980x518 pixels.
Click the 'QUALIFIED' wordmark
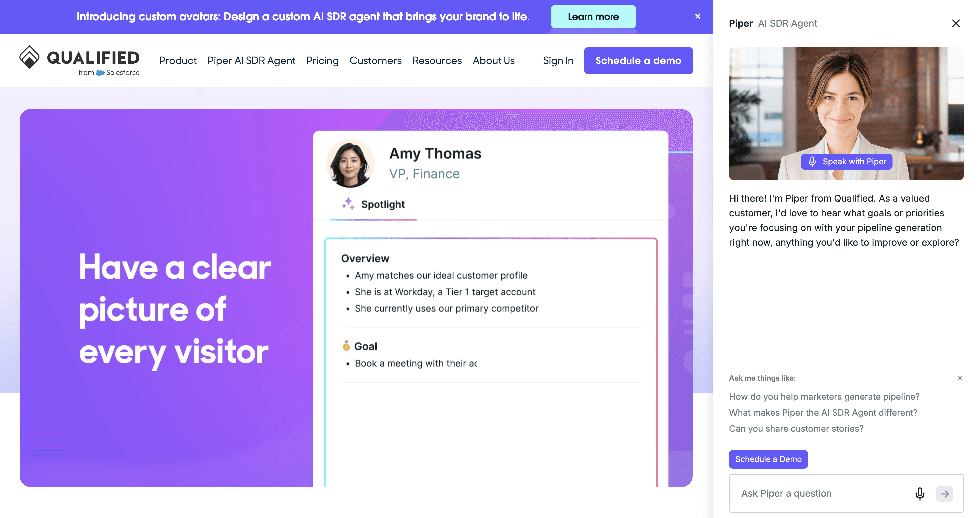click(93, 58)
